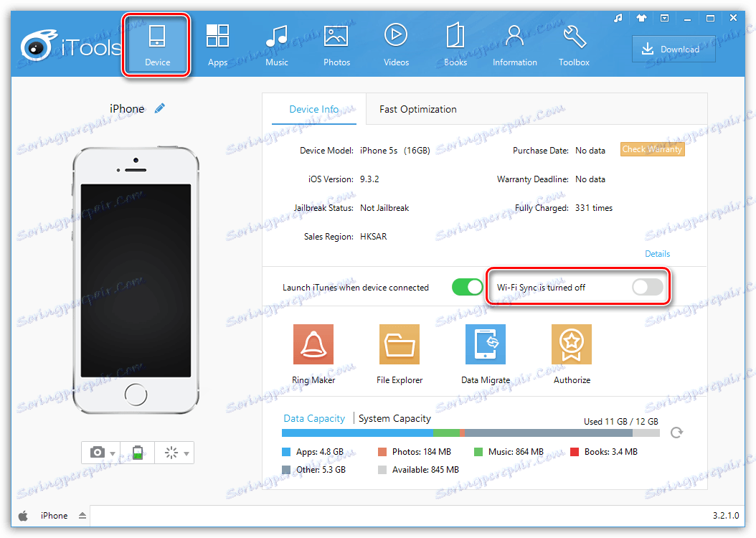Screen dimensions: 756x538
Task: Select the Data Capacity tab
Action: (314, 418)
